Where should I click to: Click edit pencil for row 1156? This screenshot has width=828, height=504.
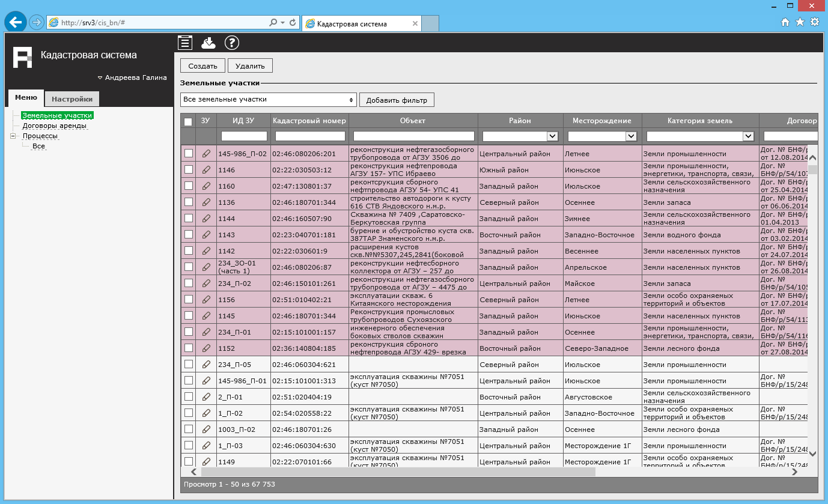point(206,299)
